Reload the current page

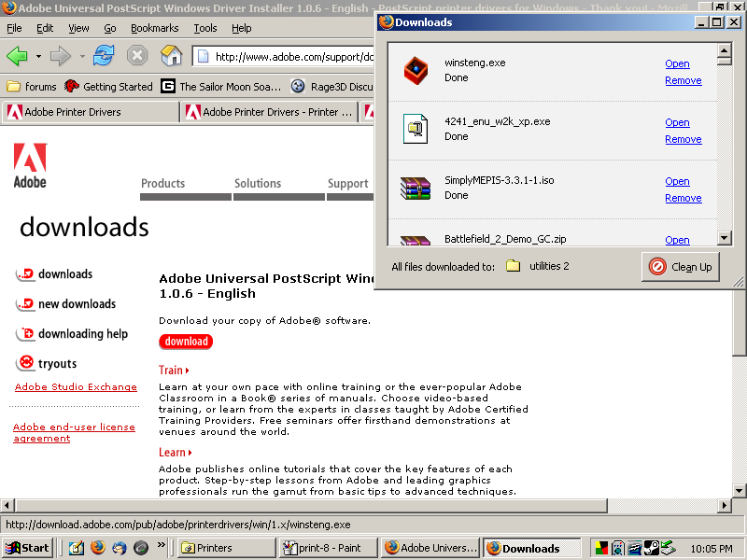106,56
